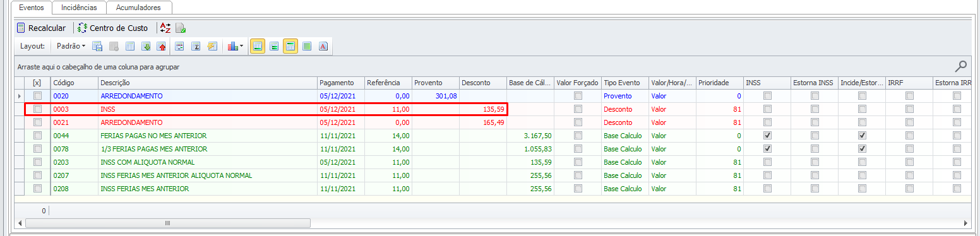The width and height of the screenshot is (980, 236).
Task: Click the magnifier search icon
Action: pyautogui.click(x=960, y=66)
